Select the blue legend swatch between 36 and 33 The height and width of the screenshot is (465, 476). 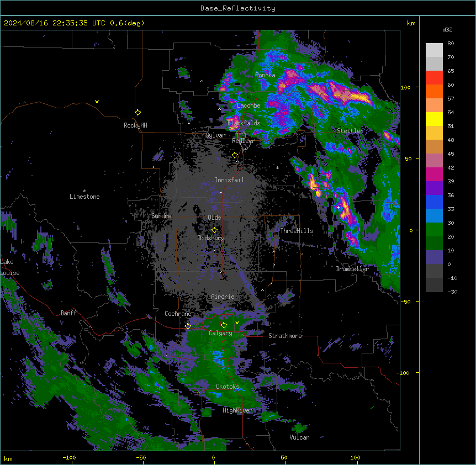point(434,202)
